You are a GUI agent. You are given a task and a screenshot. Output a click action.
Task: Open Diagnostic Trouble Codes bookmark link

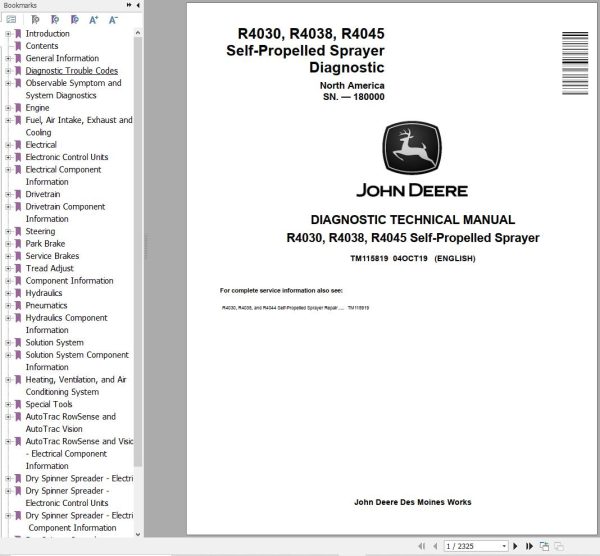72,71
